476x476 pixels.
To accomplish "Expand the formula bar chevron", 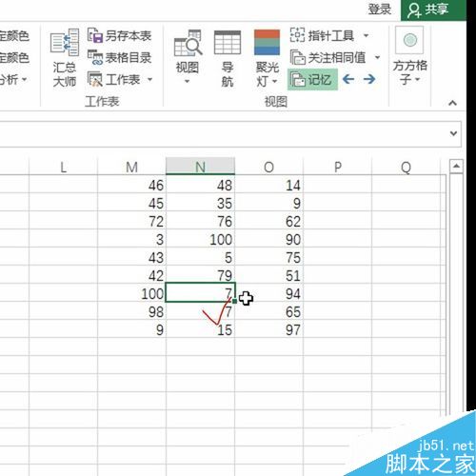I will point(453,133).
